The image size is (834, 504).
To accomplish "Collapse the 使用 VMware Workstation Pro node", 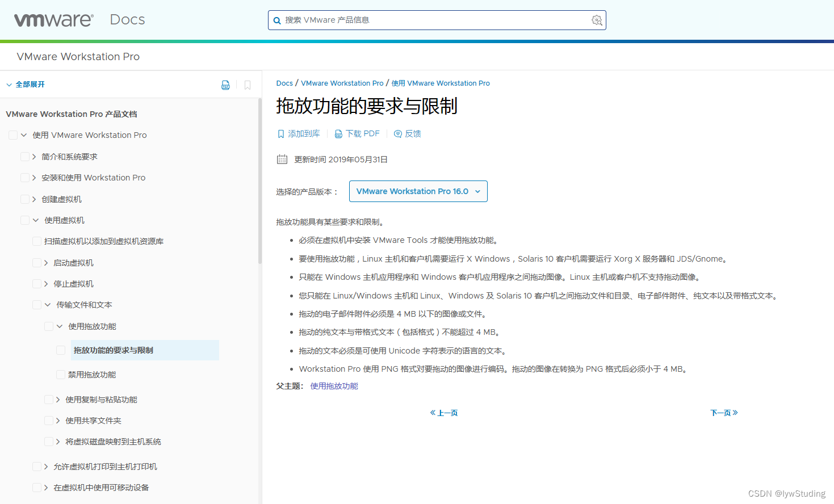I will coord(24,135).
